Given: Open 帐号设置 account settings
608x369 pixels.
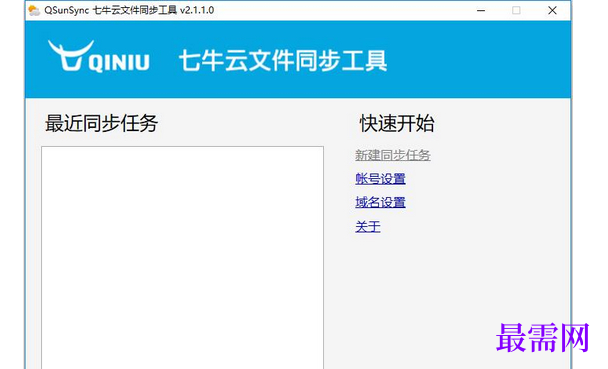Looking at the screenshot, I should (380, 179).
